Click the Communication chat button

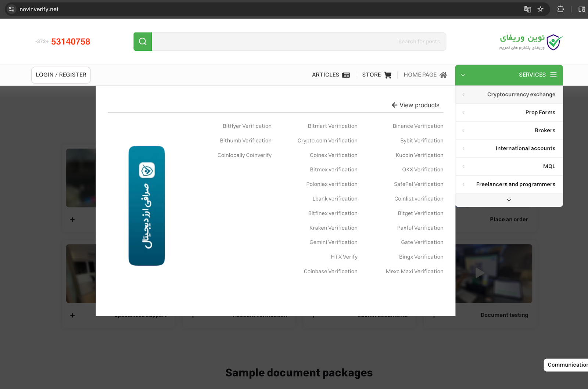[566, 365]
